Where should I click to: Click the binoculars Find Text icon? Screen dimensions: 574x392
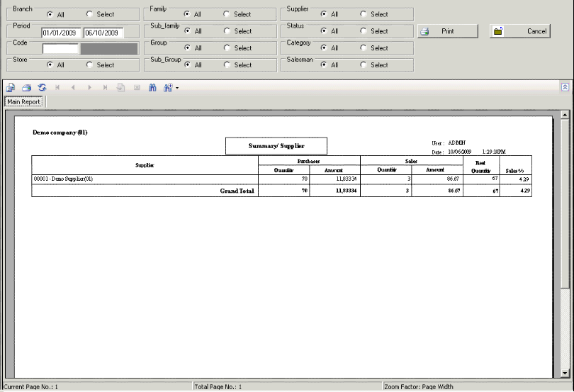click(x=152, y=88)
